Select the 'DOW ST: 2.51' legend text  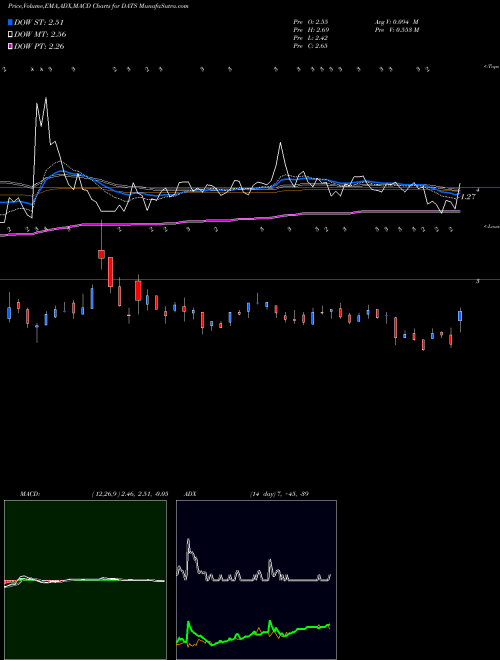39,22
